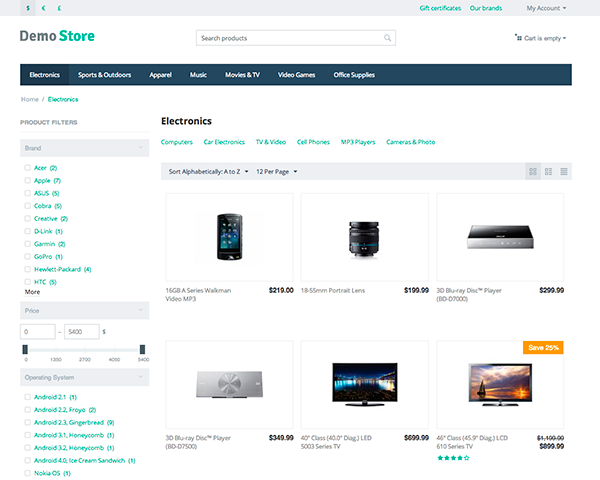Open the Computers subcategory
The height and width of the screenshot is (480, 600).
(176, 142)
